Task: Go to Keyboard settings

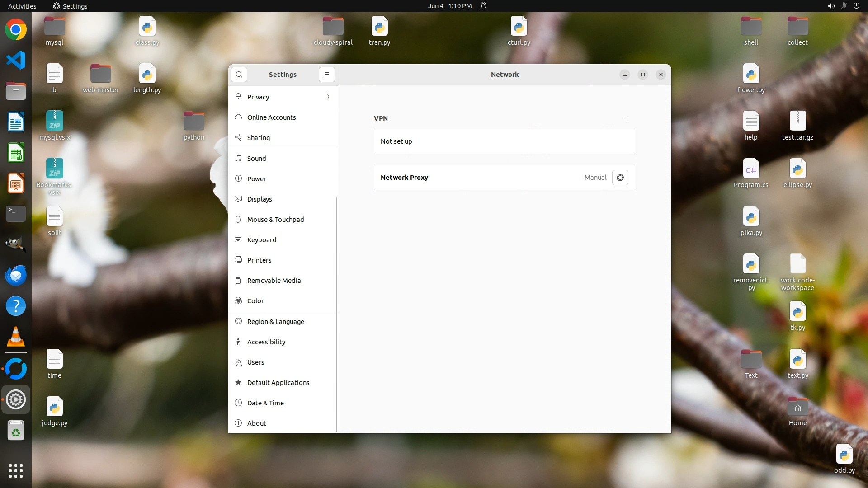Action: point(261,240)
